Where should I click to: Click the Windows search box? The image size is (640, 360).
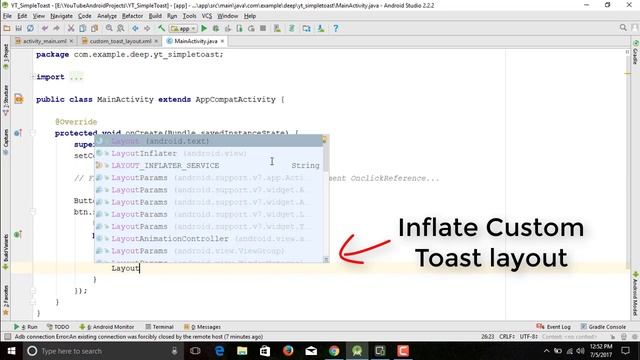coord(102,351)
